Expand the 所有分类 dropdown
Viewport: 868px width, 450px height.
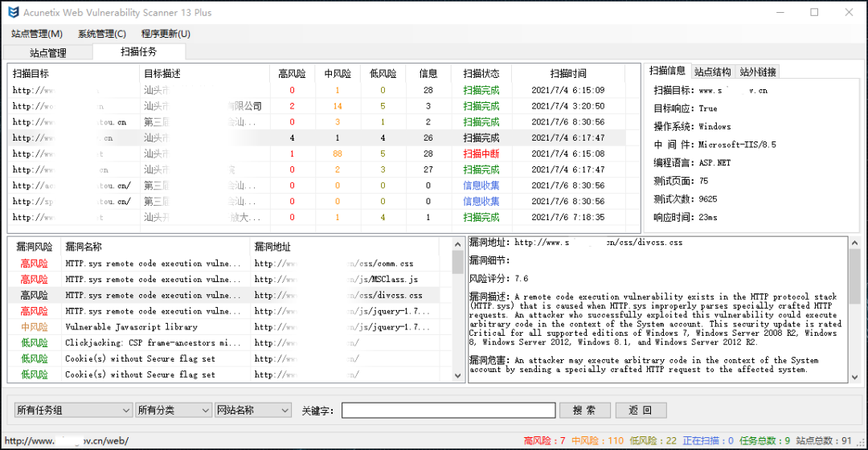coord(174,410)
